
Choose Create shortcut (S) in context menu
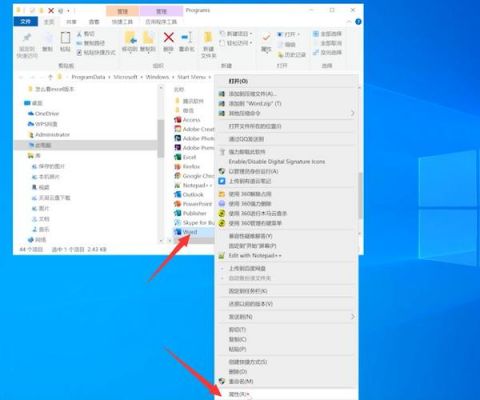click(286, 362)
